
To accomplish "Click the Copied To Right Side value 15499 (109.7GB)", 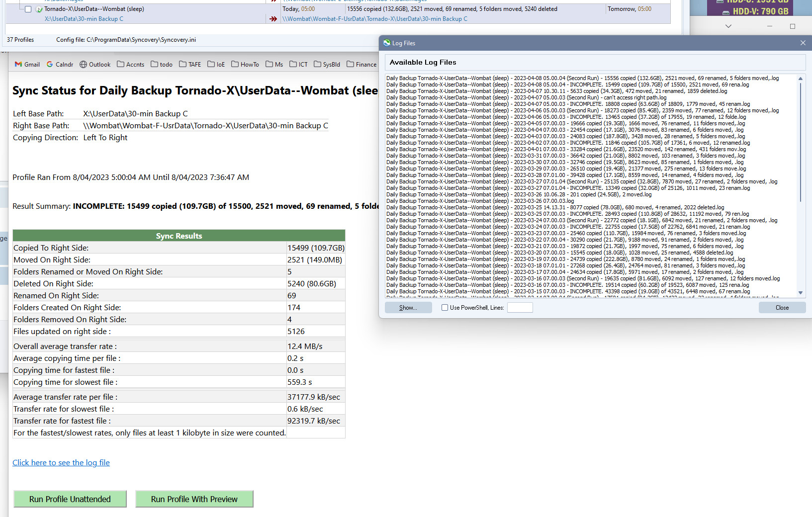I will pos(316,248).
